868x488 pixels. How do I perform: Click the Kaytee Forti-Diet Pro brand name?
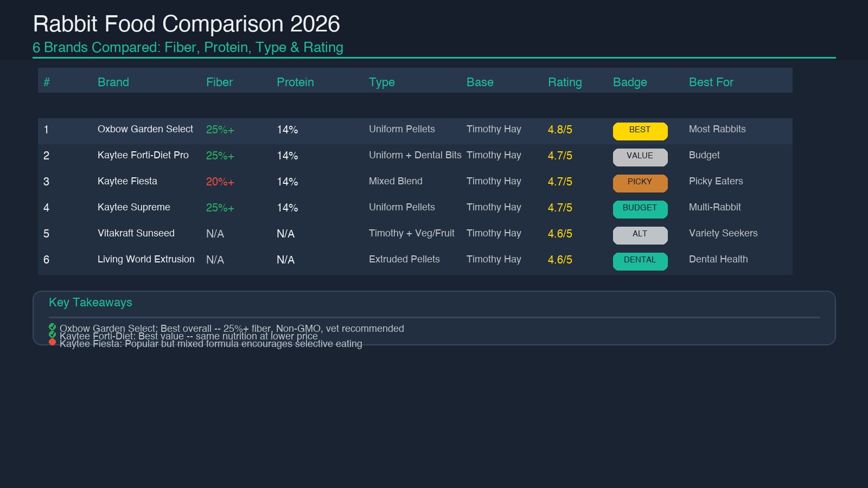(143, 155)
